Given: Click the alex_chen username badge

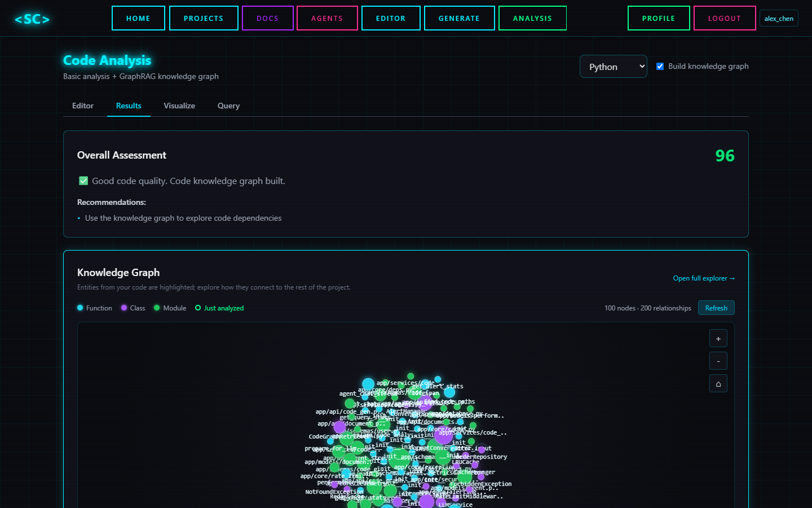Looking at the screenshot, I should [x=779, y=19].
